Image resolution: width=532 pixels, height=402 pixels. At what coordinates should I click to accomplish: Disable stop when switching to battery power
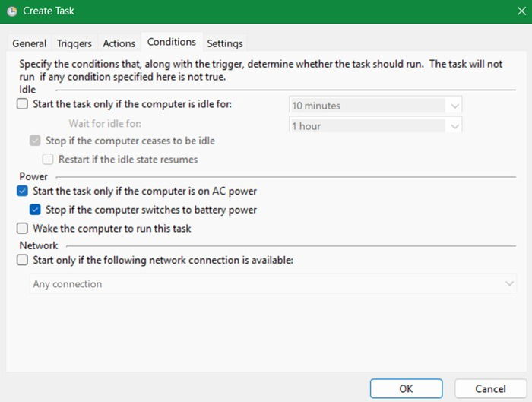click(x=35, y=210)
